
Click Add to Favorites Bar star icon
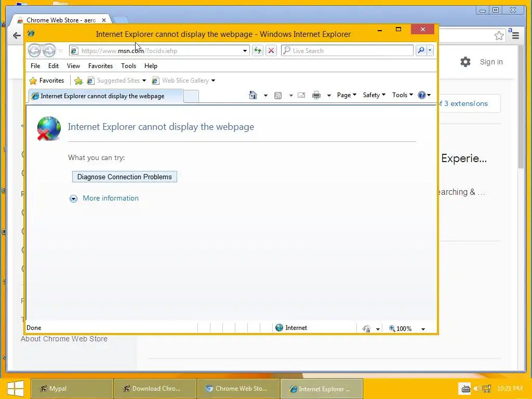tap(78, 81)
